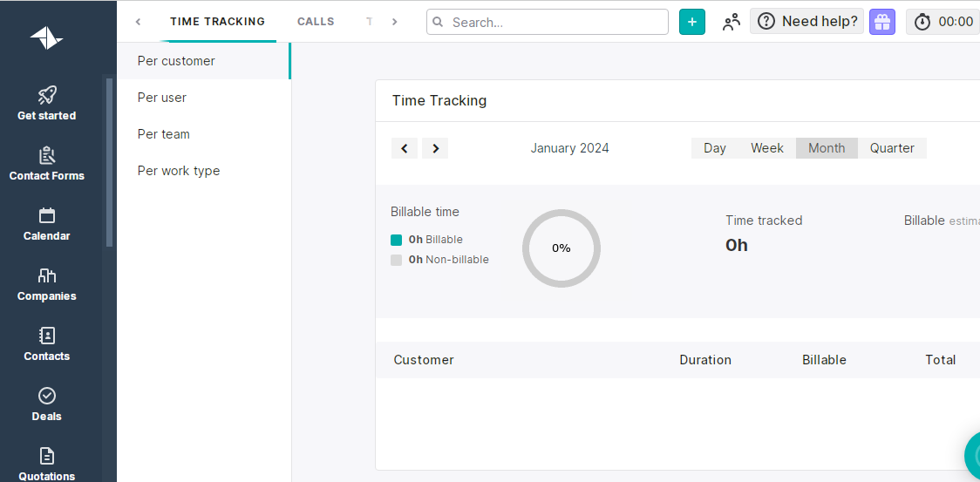Click in the Search field
This screenshot has width=980, height=482.
point(548,22)
